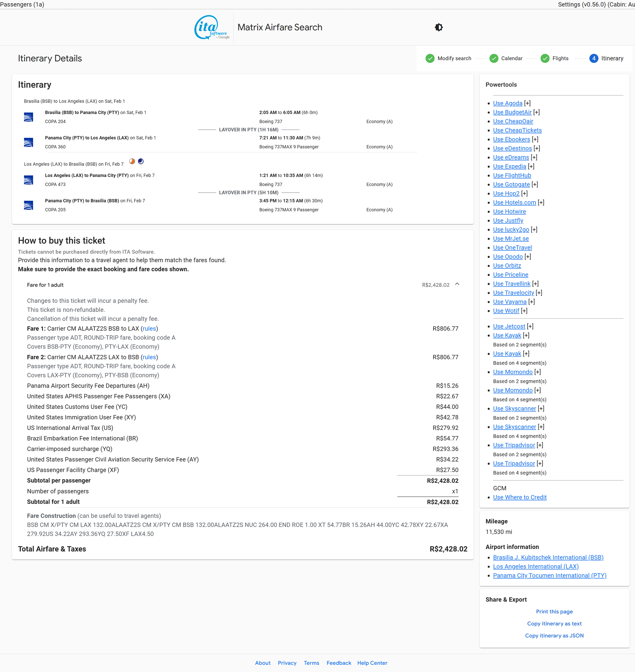Collapse the Fare for 1 adult section
This screenshot has width=635, height=672.
pos(457,284)
